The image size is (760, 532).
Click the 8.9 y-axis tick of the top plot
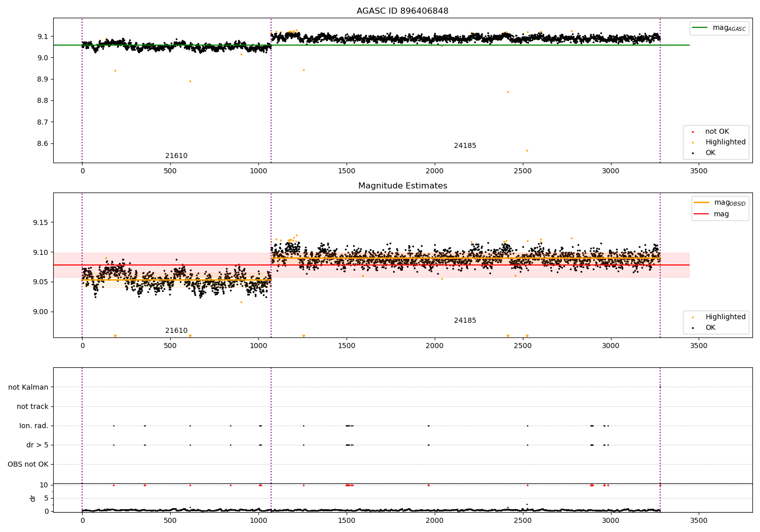point(43,79)
